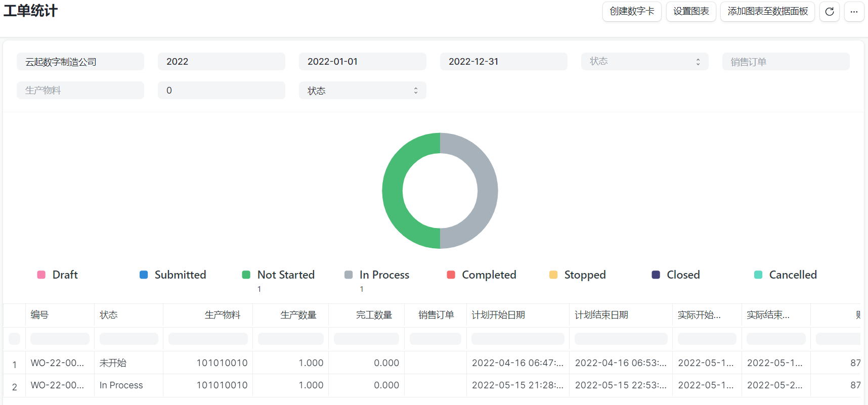The width and height of the screenshot is (868, 405).
Task: Edit the fiscal year field 2022
Action: (222, 62)
